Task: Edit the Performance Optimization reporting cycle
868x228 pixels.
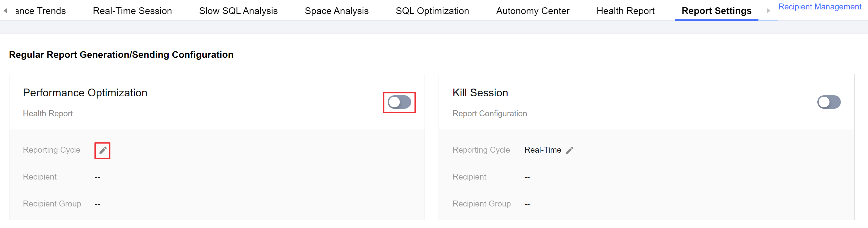Action: (x=103, y=150)
